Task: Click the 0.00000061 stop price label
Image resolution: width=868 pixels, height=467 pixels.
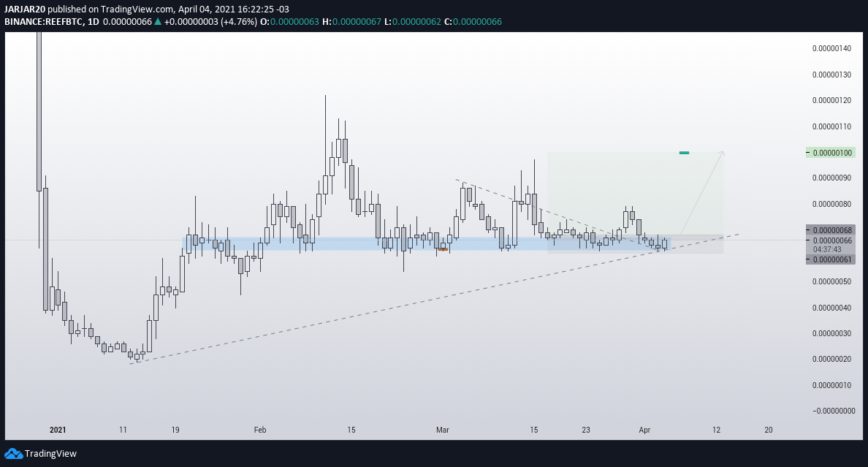Action: pos(831,259)
